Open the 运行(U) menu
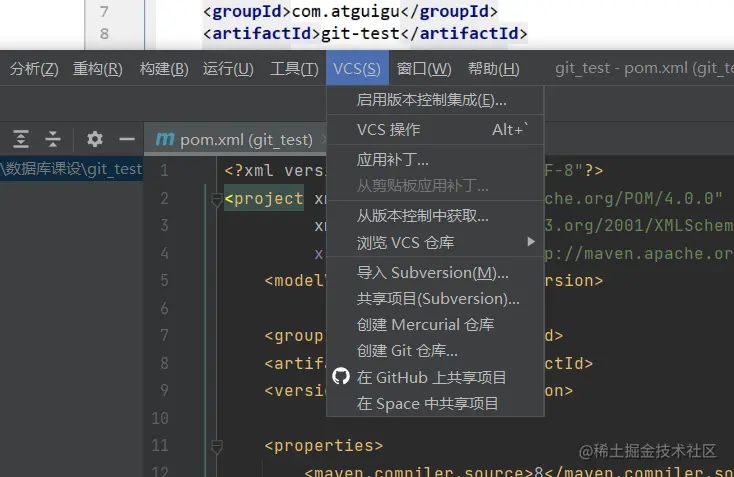734x477 pixels. pos(228,69)
